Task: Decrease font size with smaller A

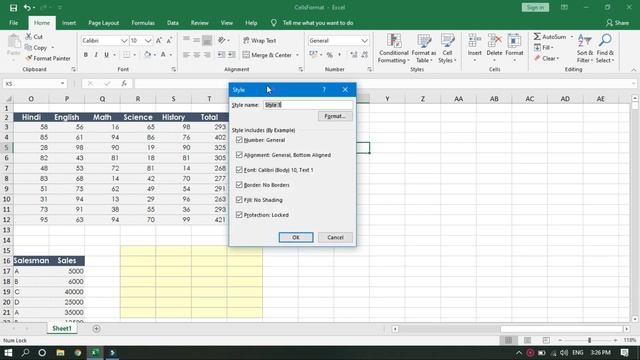Action: pyautogui.click(x=169, y=40)
